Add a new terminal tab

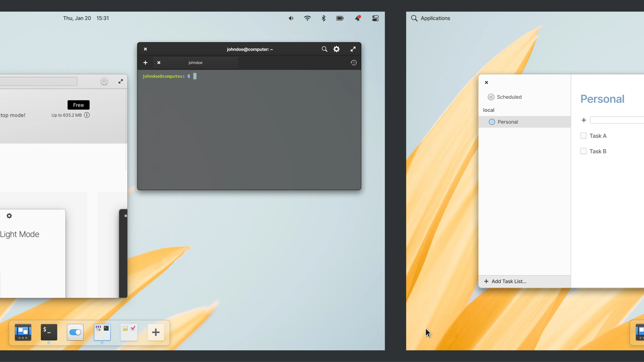click(x=145, y=62)
